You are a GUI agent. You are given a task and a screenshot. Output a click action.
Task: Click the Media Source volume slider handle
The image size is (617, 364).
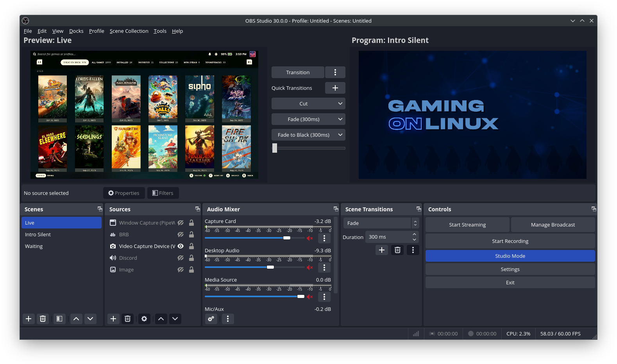click(300, 296)
